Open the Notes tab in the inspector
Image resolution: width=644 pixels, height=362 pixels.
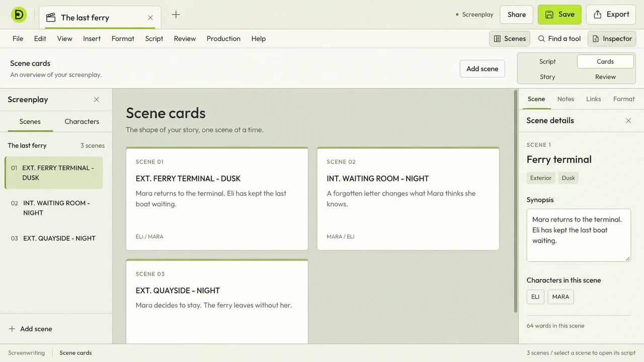click(x=566, y=99)
